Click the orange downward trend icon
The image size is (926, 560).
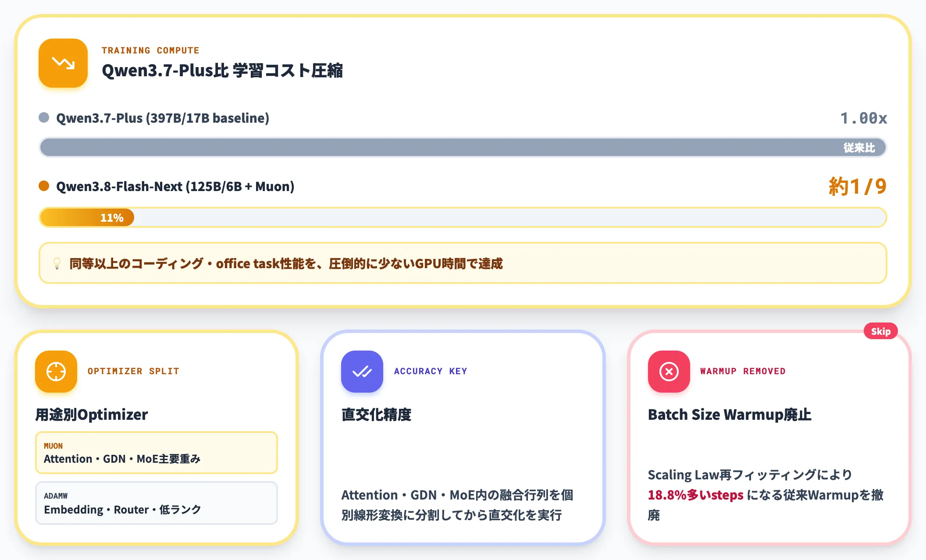point(63,63)
